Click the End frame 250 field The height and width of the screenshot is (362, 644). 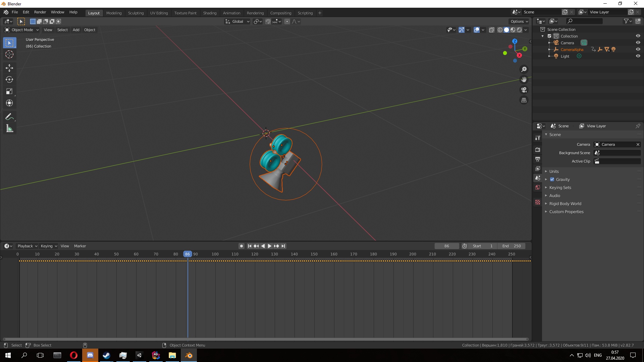point(511,246)
